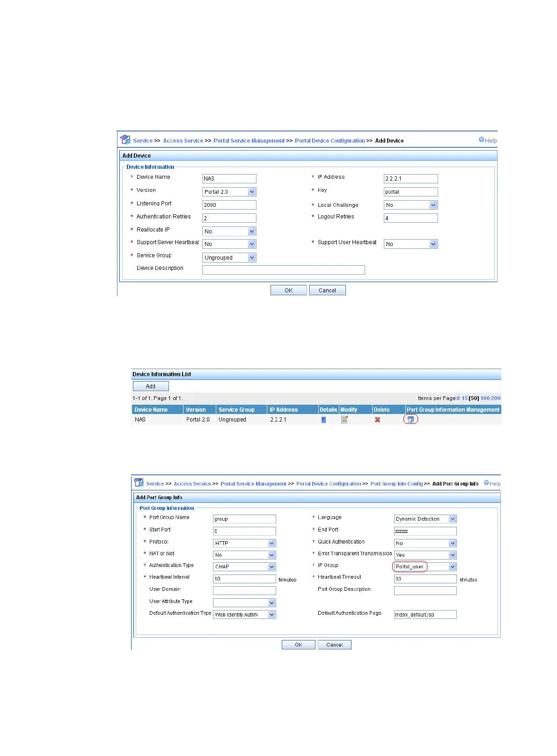Click 2.2.2.1 cell in device list

[x=278, y=420]
